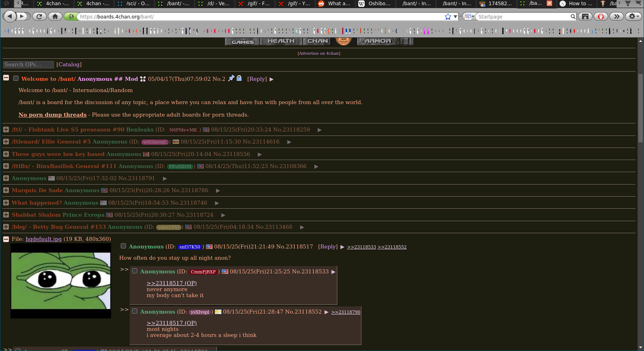The height and width of the screenshot is (351, 644).
Task: Go forward with the browser Forward arrow
Action: pyautogui.click(x=23, y=16)
